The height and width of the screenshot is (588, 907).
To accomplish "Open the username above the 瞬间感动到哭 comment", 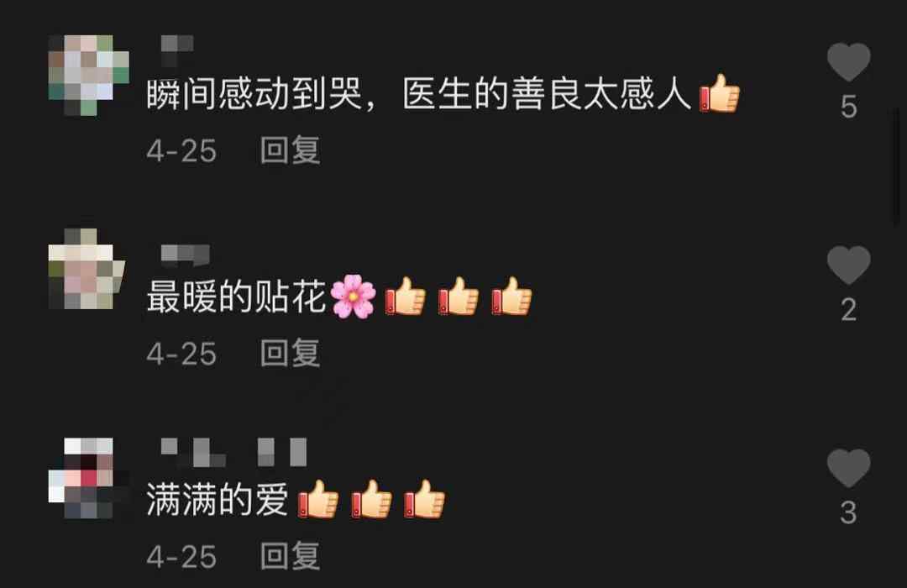I will pos(177,50).
